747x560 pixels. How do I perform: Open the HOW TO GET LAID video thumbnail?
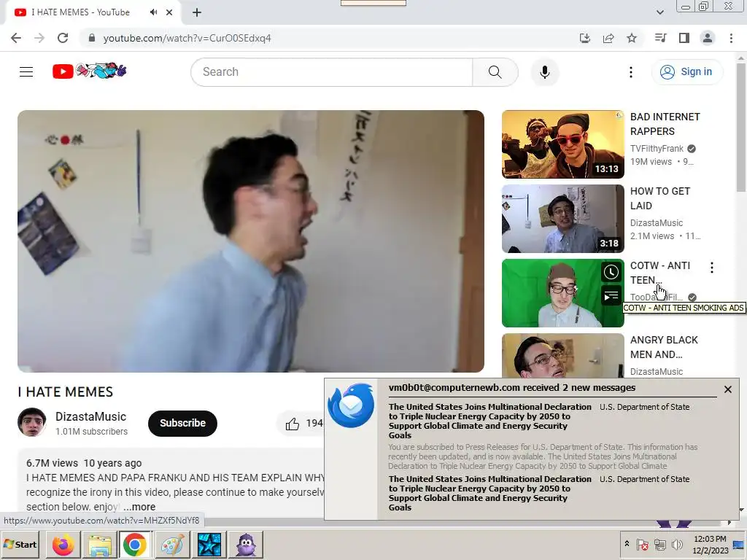tap(562, 219)
